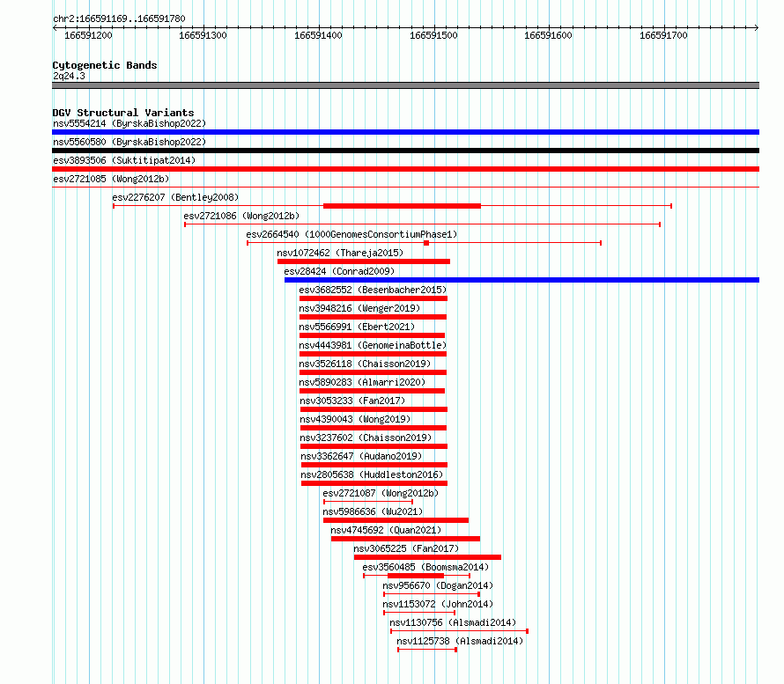Click the 166591300 ruler coordinate

pos(203,35)
